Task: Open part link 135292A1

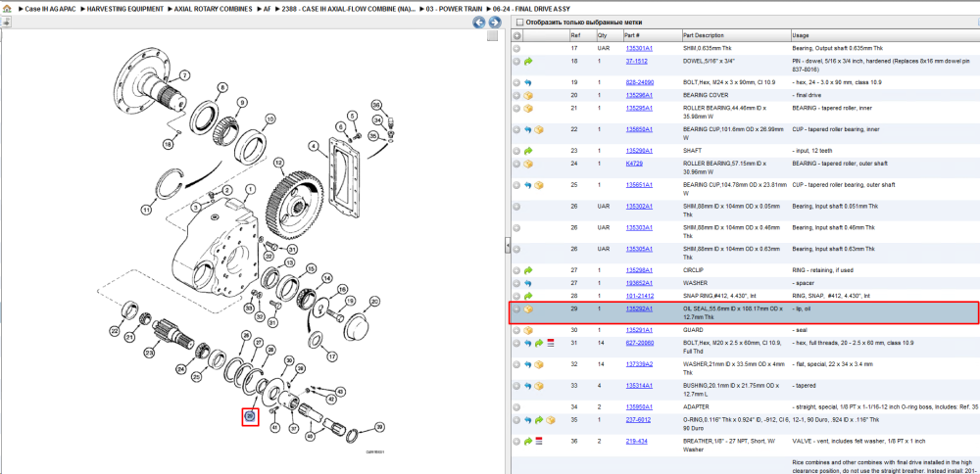Action: pyautogui.click(x=639, y=308)
